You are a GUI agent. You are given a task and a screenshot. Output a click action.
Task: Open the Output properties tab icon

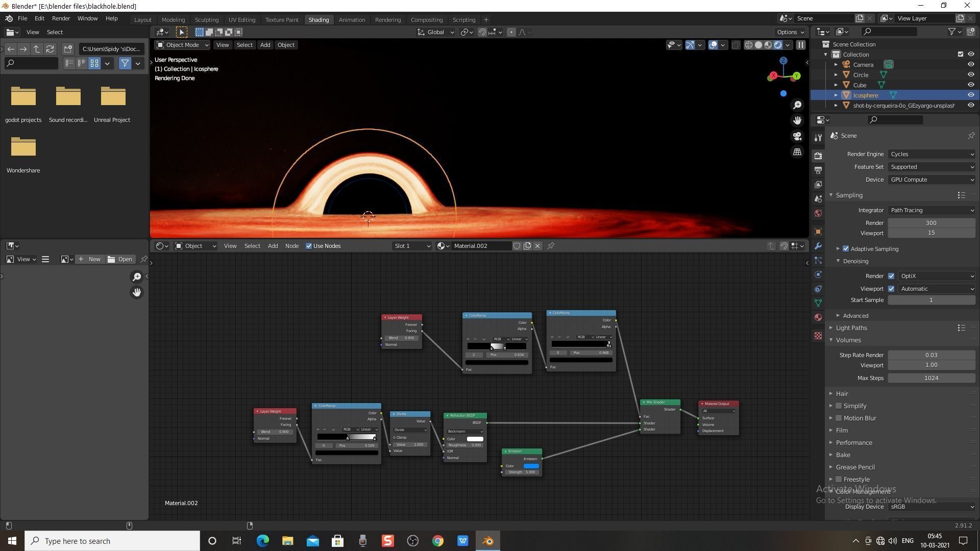(818, 170)
